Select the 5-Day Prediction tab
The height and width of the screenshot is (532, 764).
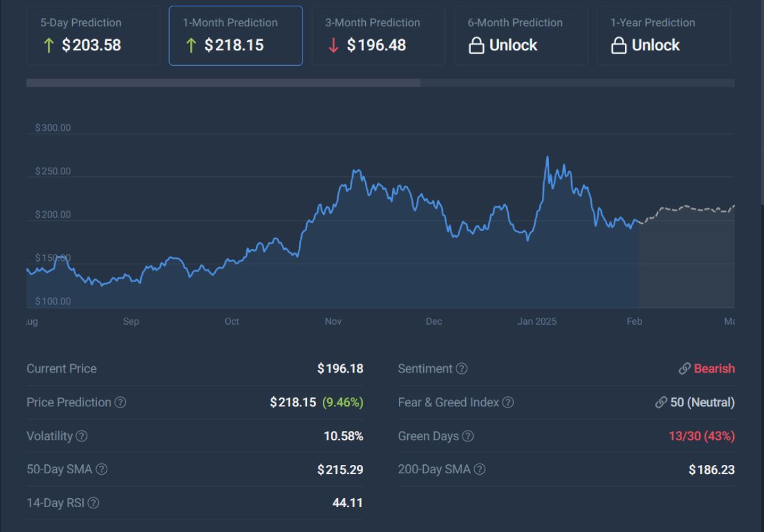click(93, 36)
